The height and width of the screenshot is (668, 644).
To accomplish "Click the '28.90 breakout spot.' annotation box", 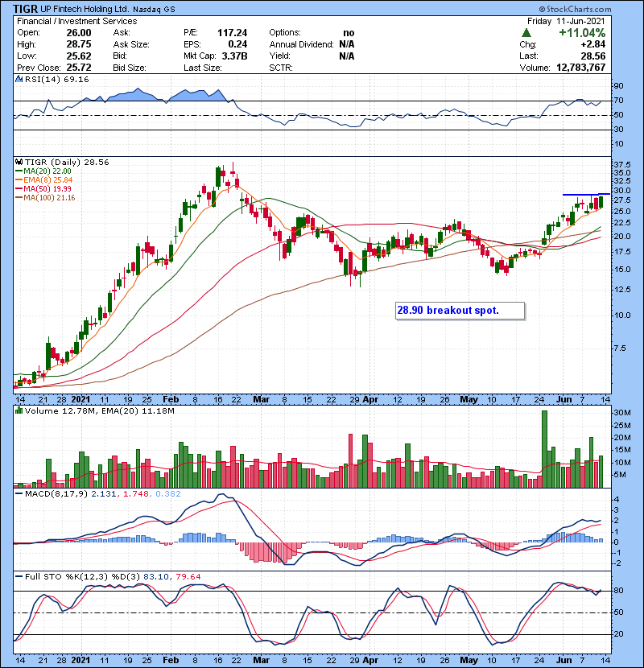I will click(460, 311).
